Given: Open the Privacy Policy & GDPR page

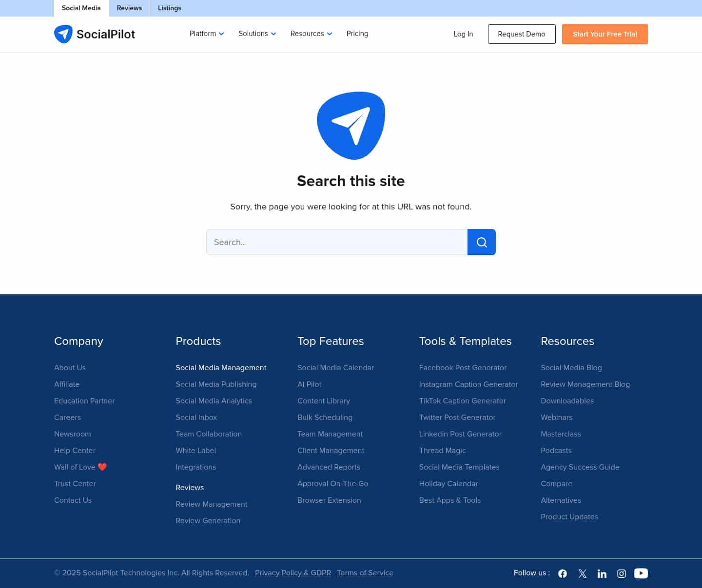Looking at the screenshot, I should click(293, 573).
